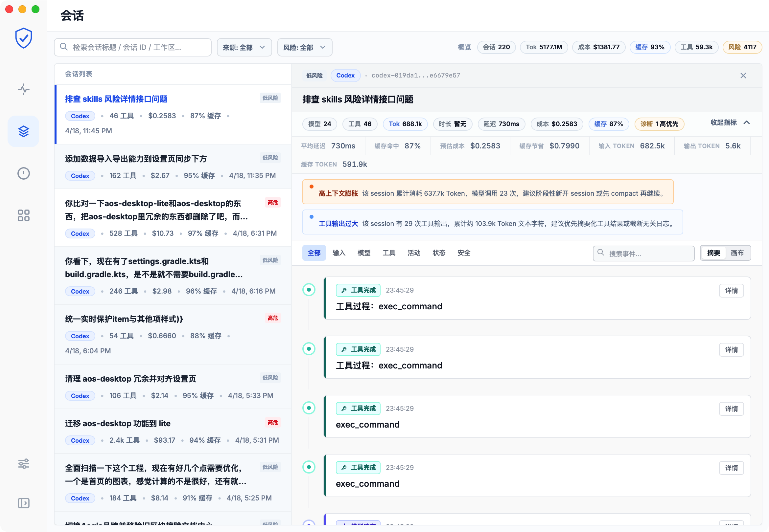Select the layers/sessions icon in the sidebar

point(23,131)
